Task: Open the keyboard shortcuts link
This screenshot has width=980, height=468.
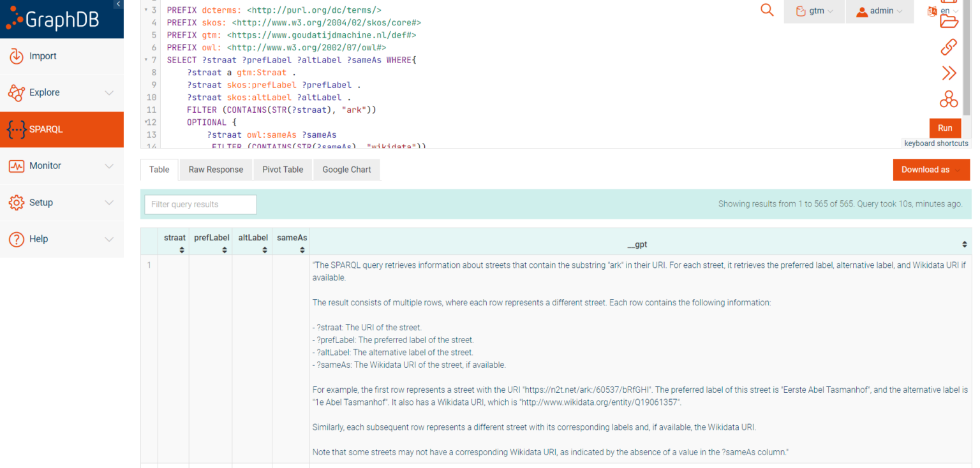Action: pos(935,143)
